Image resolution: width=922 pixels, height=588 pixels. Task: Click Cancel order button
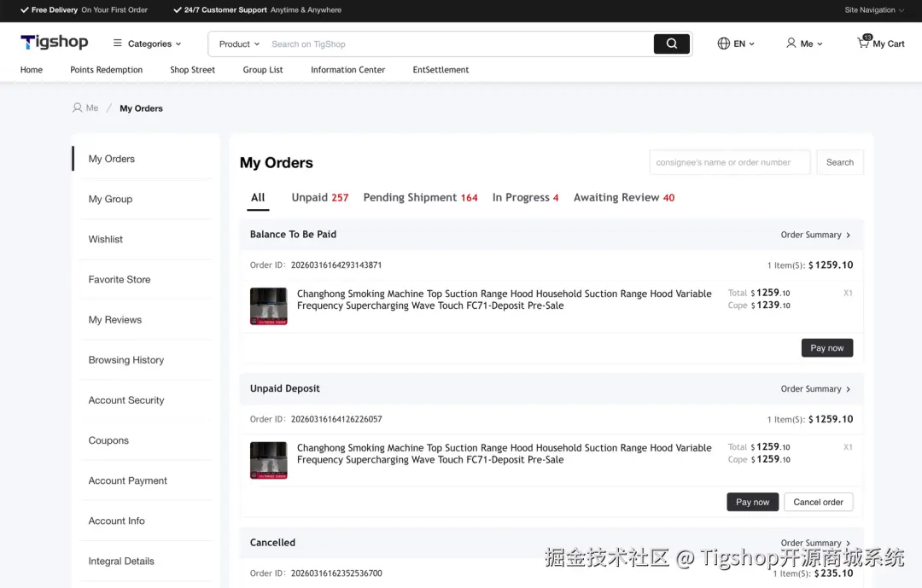coord(818,502)
